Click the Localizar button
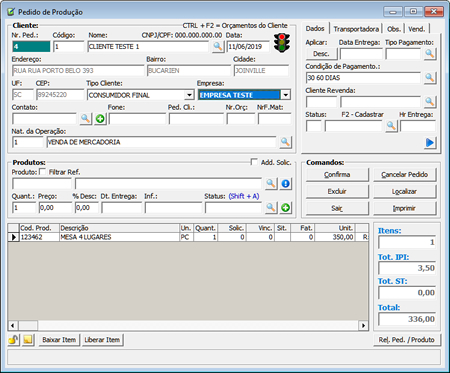The width and height of the screenshot is (450, 373). [x=404, y=191]
